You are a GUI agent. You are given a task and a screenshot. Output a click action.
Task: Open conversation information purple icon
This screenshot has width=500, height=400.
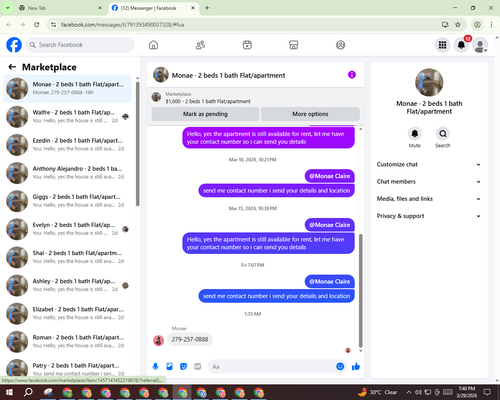click(352, 75)
